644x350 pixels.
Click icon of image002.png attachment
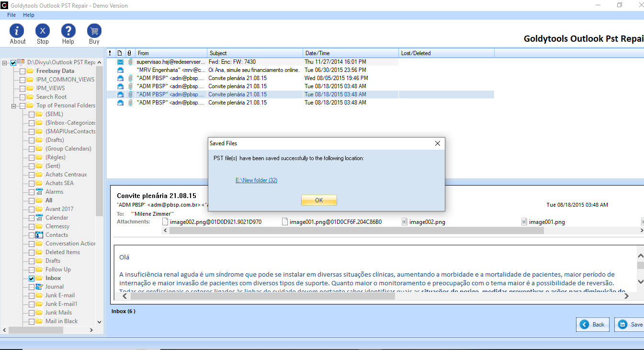(x=404, y=222)
